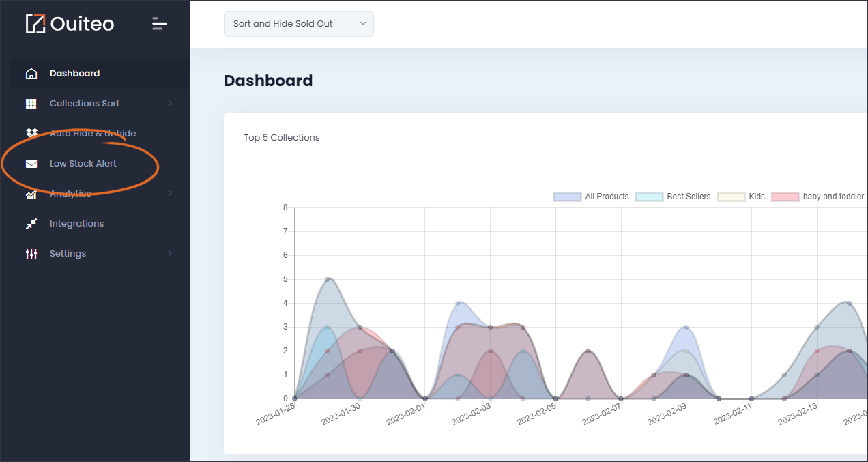Expand the Settings submenu chevron
The height and width of the screenshot is (462, 868).
[170, 254]
